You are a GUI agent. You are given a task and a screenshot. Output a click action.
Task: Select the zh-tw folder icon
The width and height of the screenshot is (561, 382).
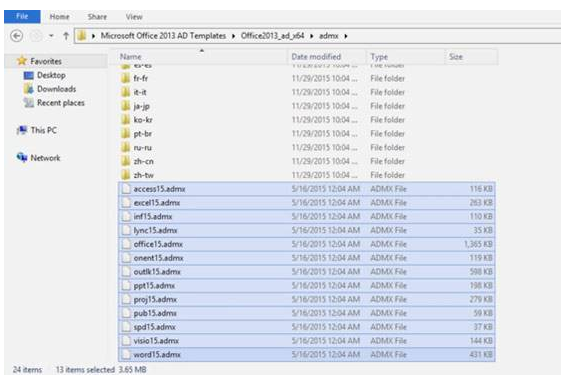pyautogui.click(x=125, y=175)
